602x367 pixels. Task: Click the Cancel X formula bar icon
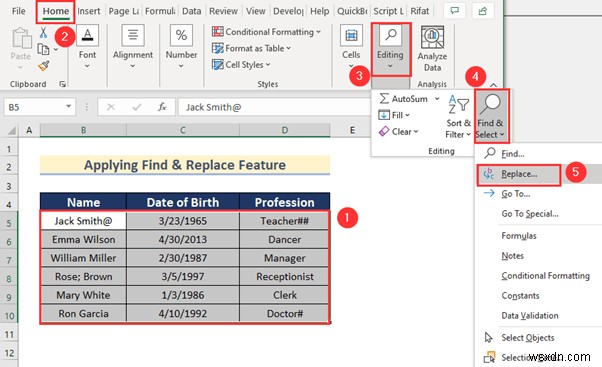111,107
